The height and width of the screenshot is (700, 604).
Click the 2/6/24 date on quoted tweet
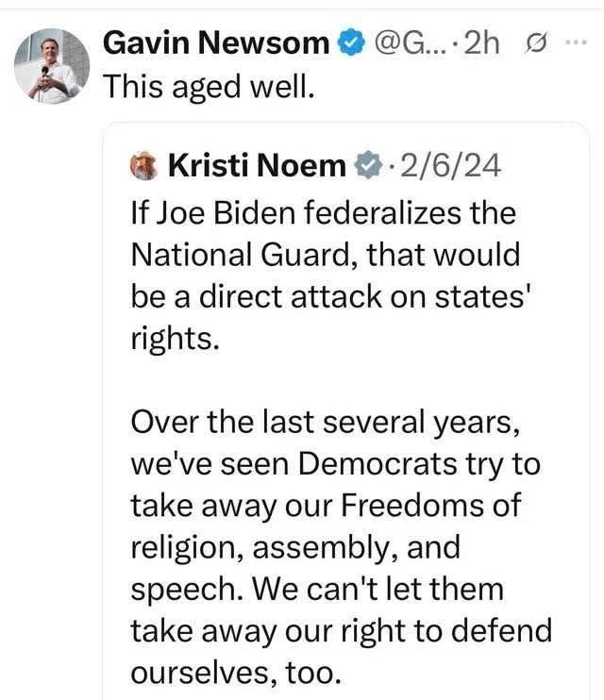click(x=444, y=166)
